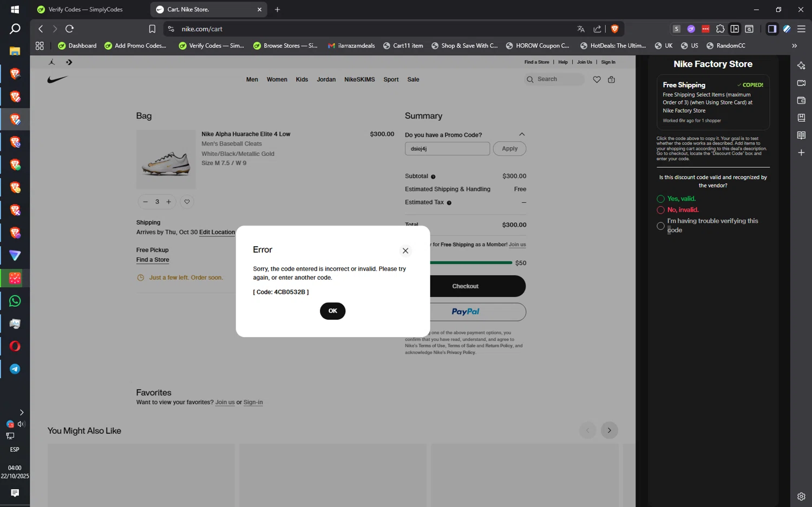Open the Men menu

click(x=252, y=80)
